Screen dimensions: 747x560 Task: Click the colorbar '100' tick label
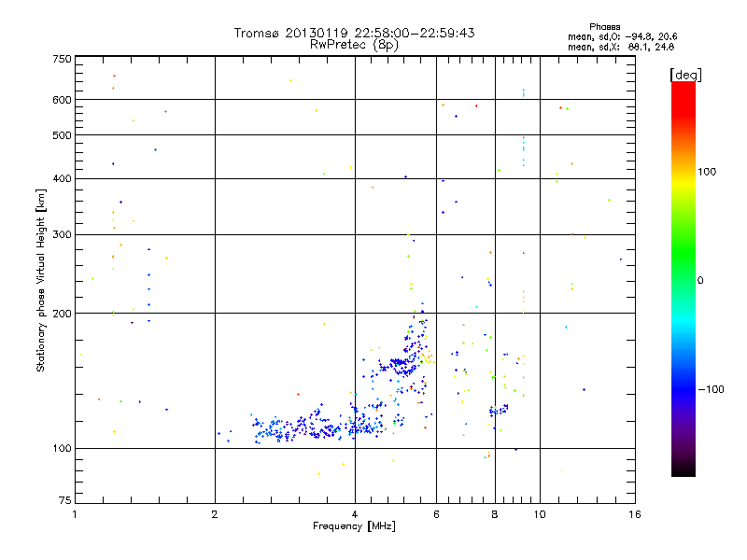(707, 172)
